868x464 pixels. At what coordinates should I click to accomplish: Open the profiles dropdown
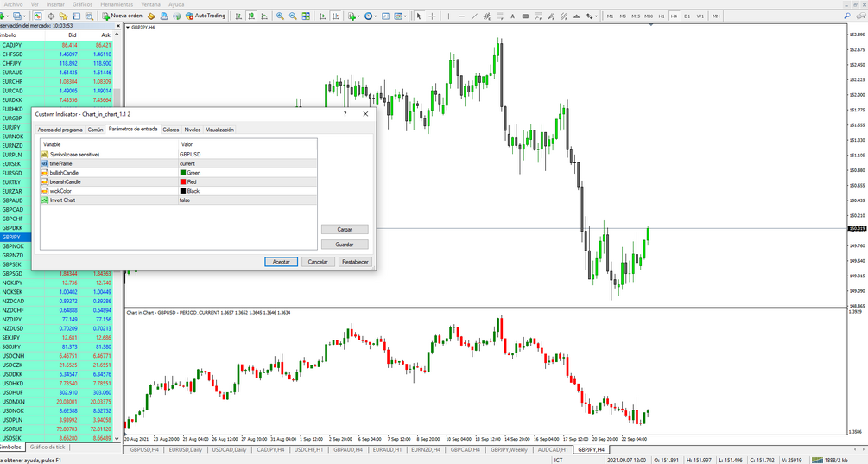click(24, 16)
